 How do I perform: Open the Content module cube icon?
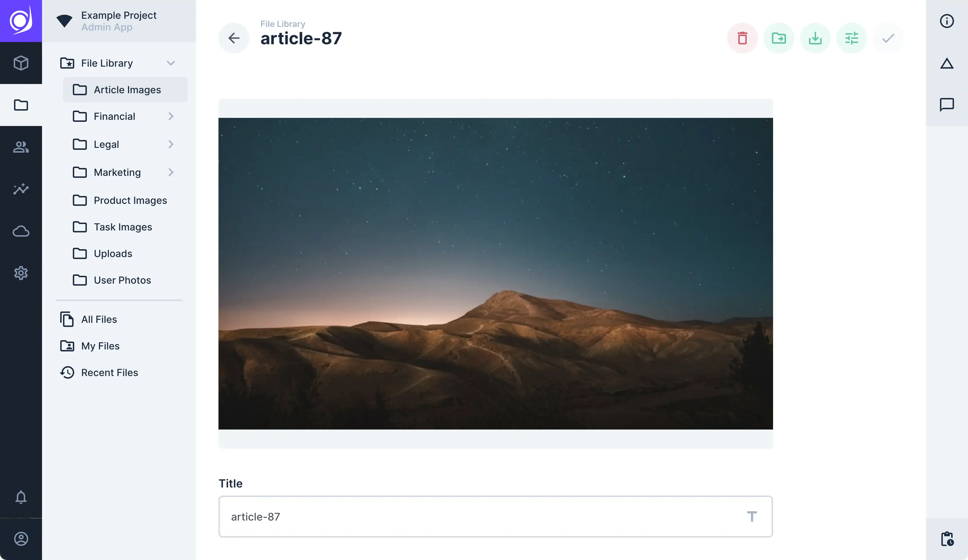coord(21,63)
